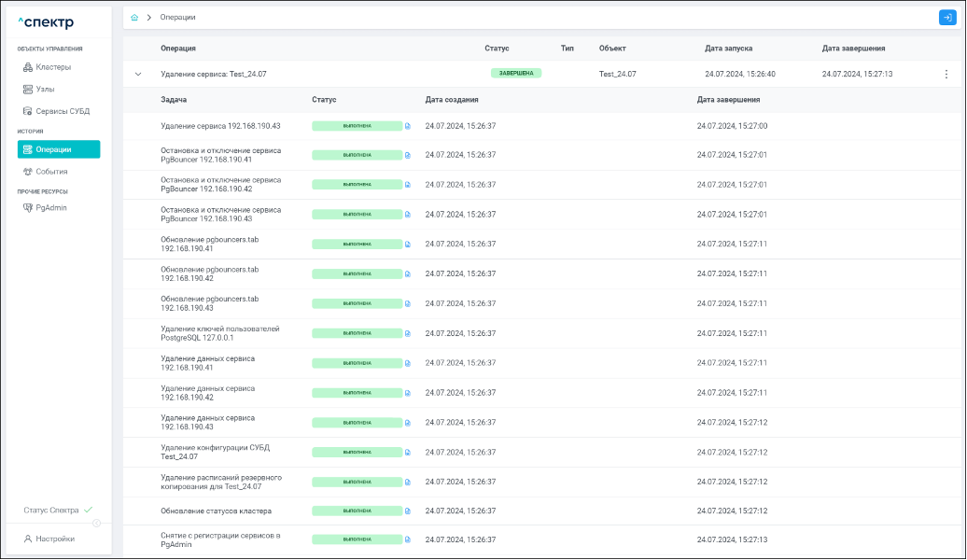Open Кластеры in the sidebar
This screenshot has height=560, width=967.
pos(52,67)
